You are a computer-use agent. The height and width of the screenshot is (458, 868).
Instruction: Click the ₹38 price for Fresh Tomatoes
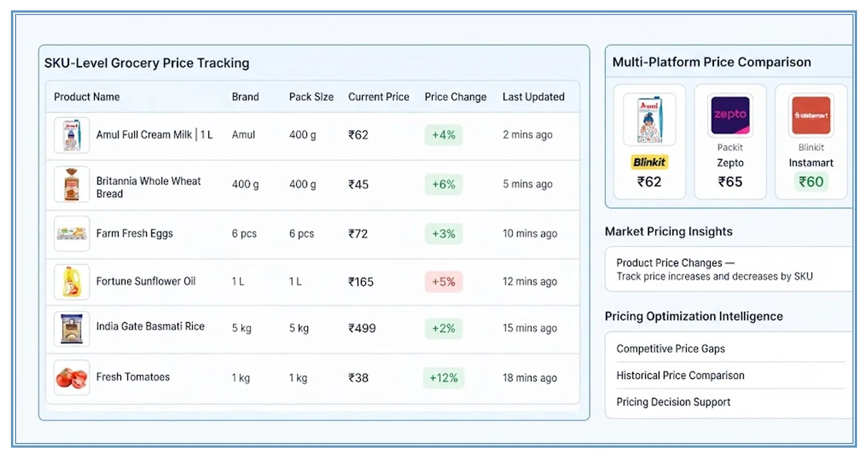click(358, 378)
